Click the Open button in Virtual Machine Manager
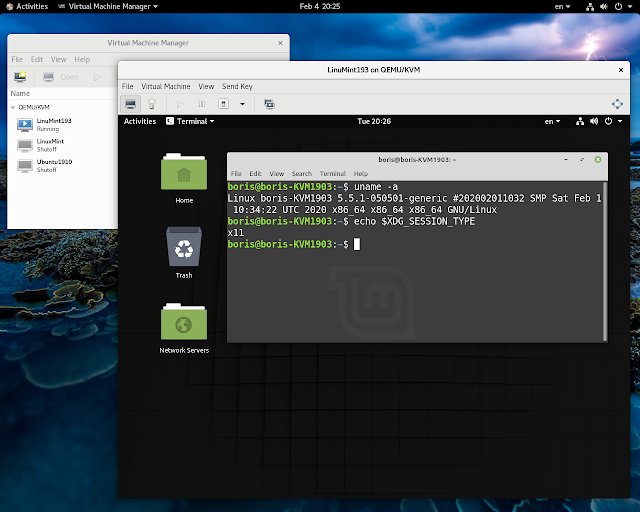 [x=61, y=77]
